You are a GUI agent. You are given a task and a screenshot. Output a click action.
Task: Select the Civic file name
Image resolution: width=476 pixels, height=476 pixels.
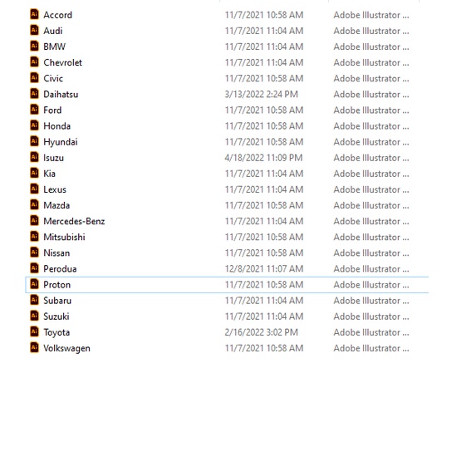click(53, 78)
